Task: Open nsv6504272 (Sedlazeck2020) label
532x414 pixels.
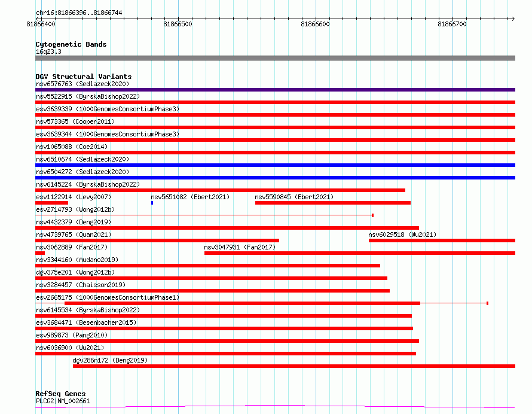Action: pos(82,172)
